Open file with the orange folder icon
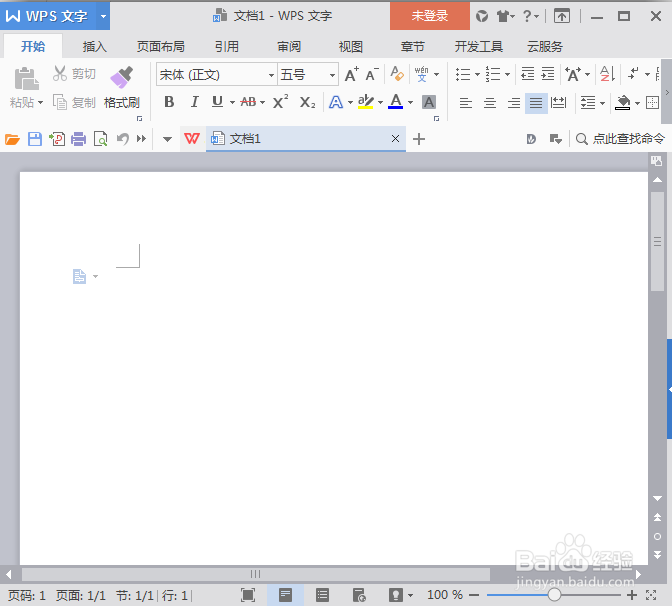 [12, 139]
